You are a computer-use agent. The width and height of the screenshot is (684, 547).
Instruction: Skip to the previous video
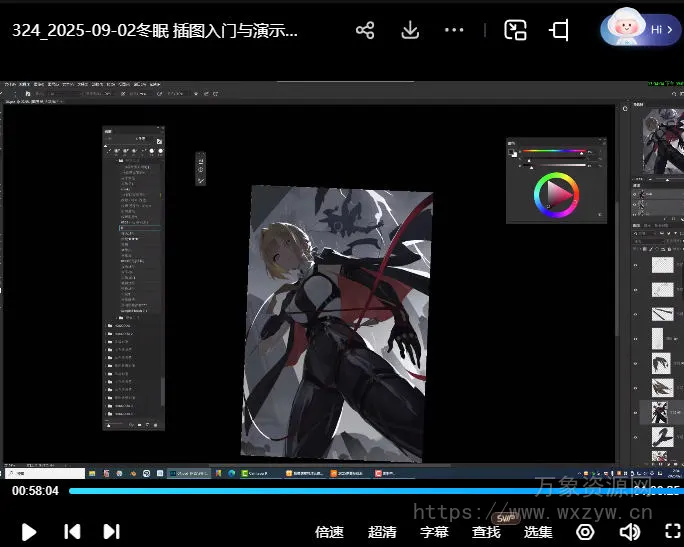click(71, 532)
